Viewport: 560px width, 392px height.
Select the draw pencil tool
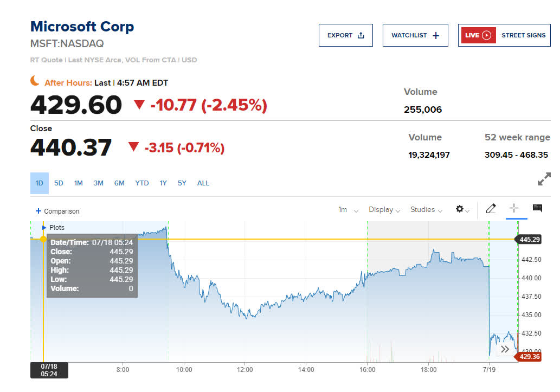point(491,209)
